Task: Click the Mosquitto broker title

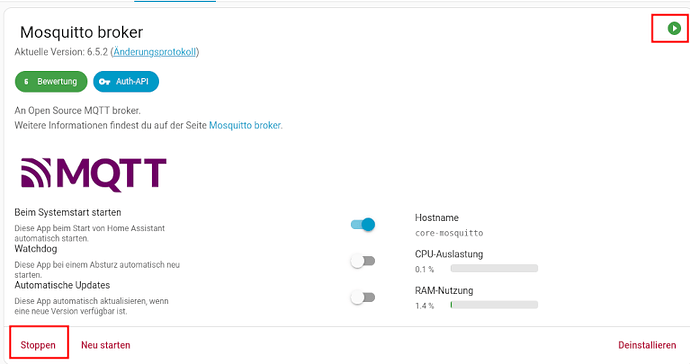Action: click(81, 32)
